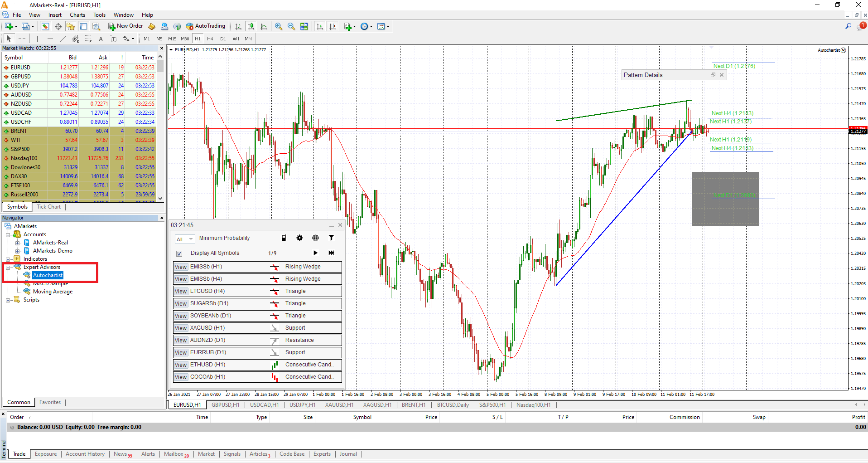Select the horizontal line drawing tool
Viewport: 868px width, 463px height.
pyautogui.click(x=50, y=39)
